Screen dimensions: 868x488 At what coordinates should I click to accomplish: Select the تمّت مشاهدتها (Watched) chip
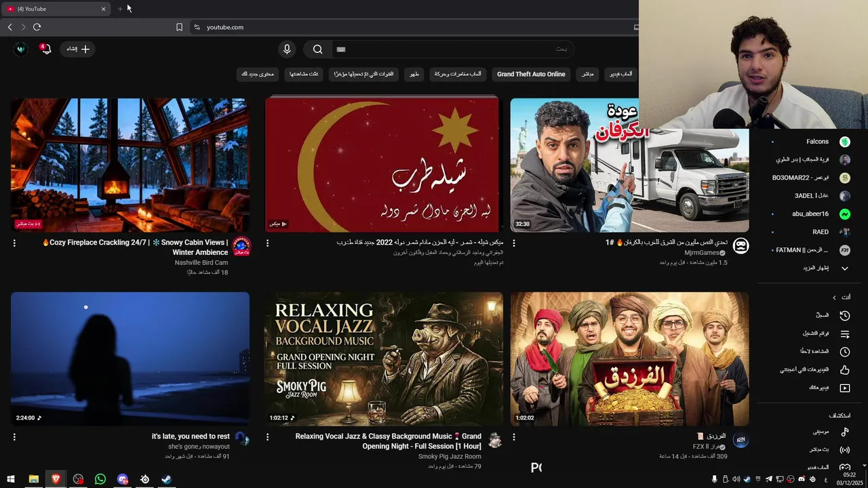304,74
